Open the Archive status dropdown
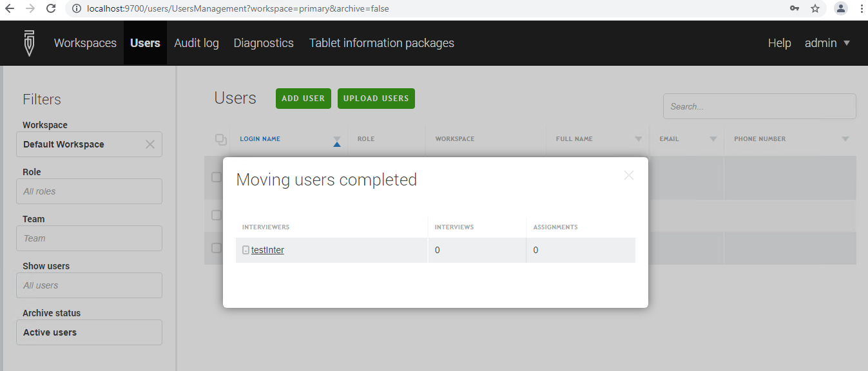 click(x=89, y=332)
